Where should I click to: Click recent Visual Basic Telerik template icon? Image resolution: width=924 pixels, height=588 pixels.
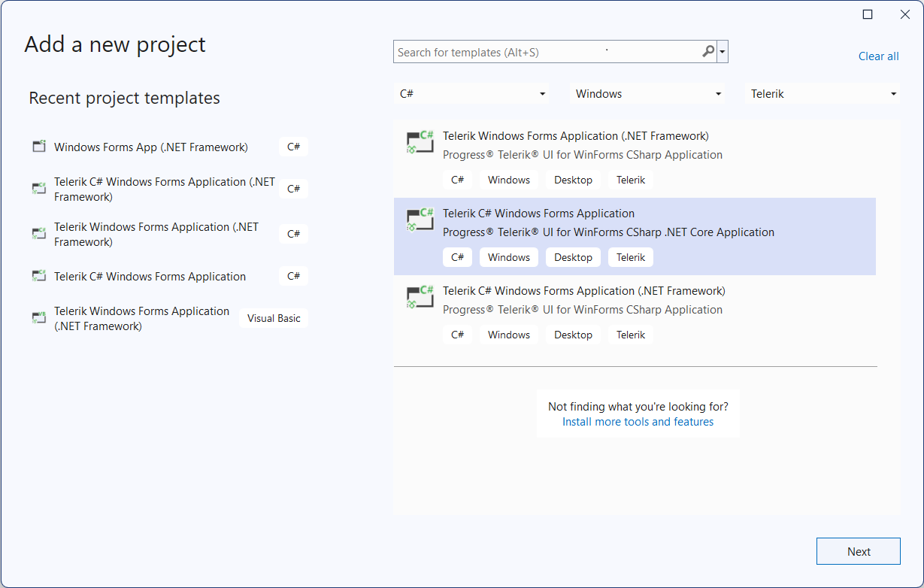[39, 318]
